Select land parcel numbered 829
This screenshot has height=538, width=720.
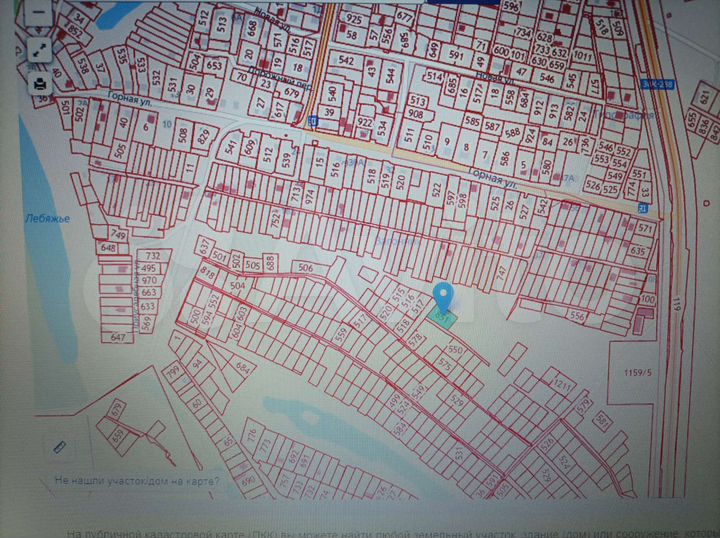pos(204,137)
